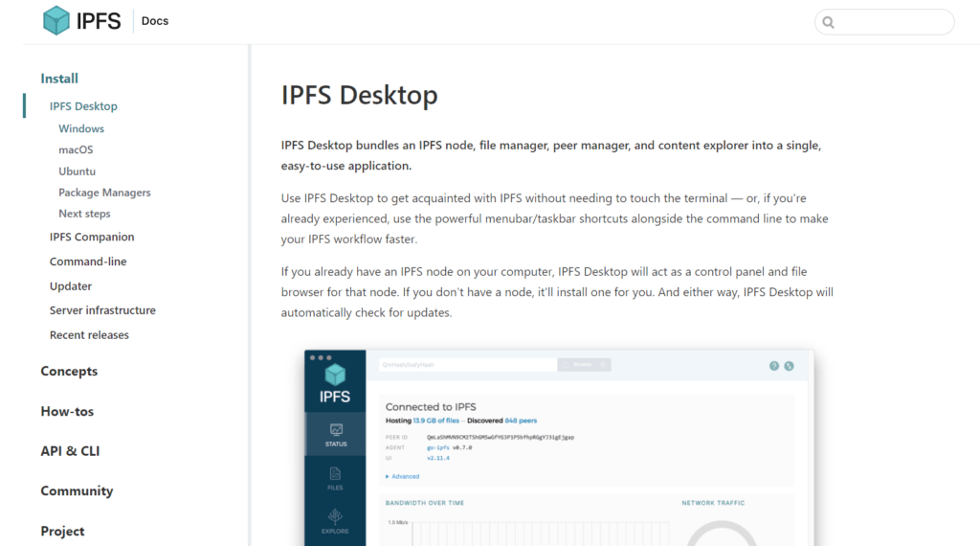
Task: Open the Recent releases page
Action: click(x=89, y=334)
